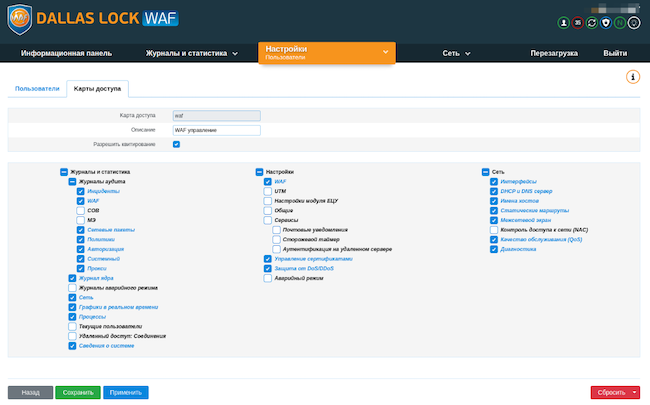Viewport: 650px width, 405px height.
Task: Click the green N status icon
Action: click(x=620, y=23)
